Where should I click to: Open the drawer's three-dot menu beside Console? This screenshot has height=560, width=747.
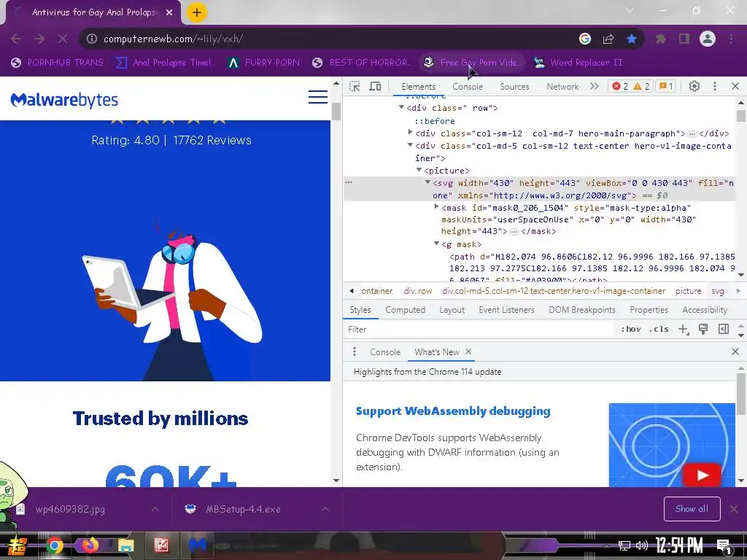pos(354,351)
